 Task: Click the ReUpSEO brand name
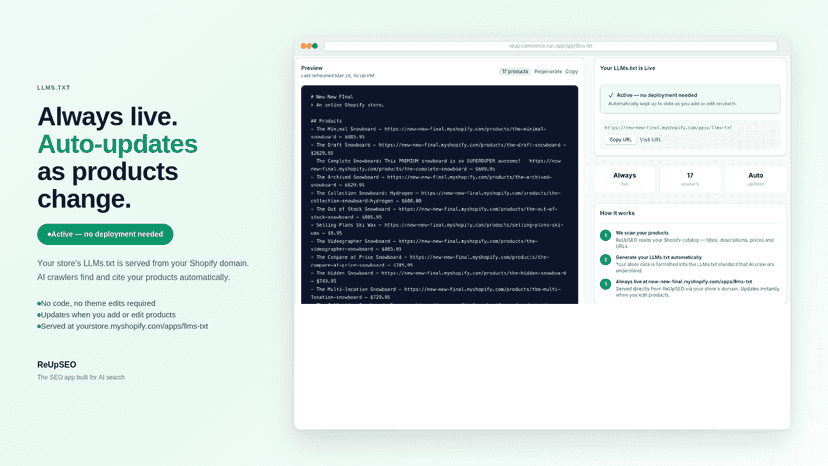click(57, 365)
